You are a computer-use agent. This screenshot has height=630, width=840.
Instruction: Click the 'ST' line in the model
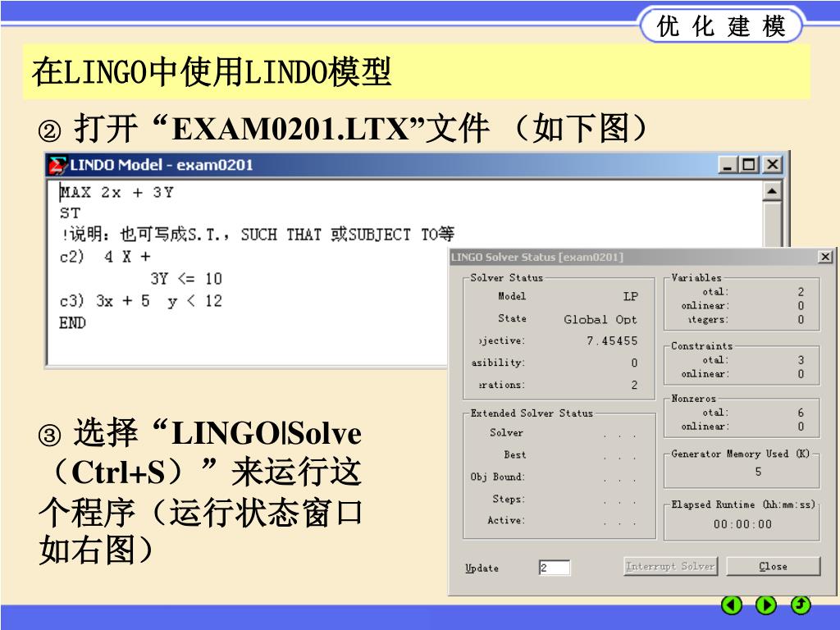click(x=70, y=213)
